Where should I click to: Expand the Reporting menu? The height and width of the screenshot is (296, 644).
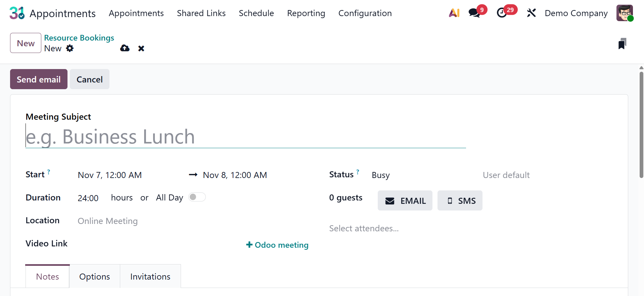pyautogui.click(x=306, y=13)
